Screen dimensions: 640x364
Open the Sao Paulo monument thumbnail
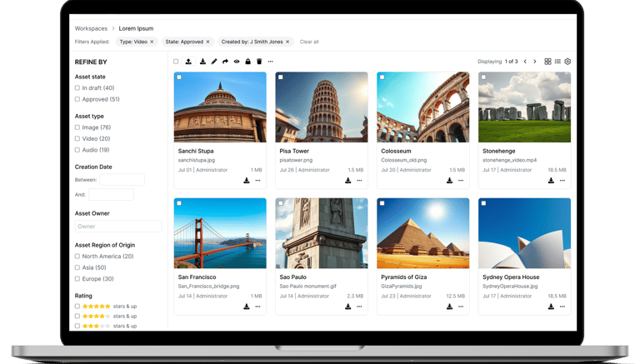click(x=322, y=233)
